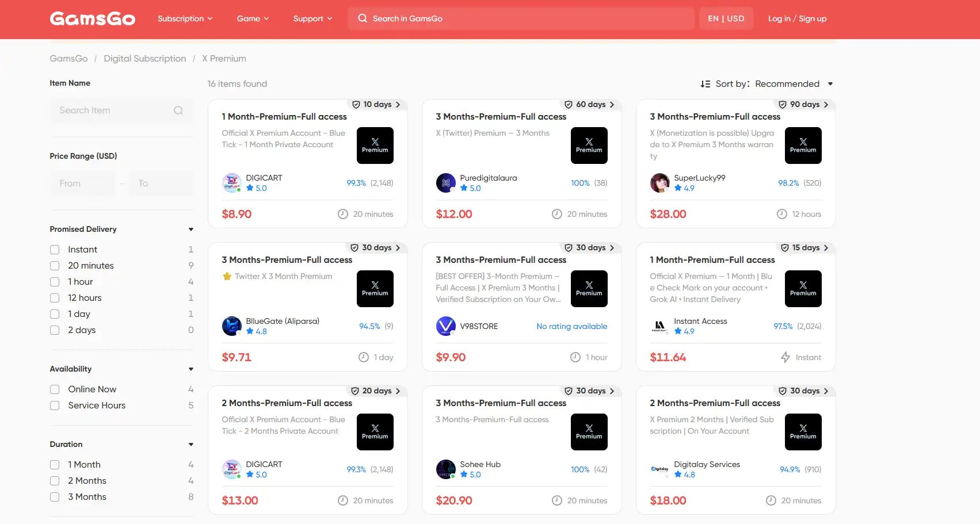Focus the Search in GamsGo field
Viewport: 980px width, 524px height.
coord(521,18)
